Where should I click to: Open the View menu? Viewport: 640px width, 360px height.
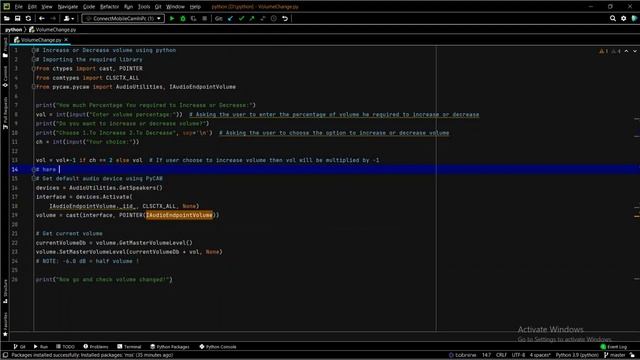coord(47,7)
